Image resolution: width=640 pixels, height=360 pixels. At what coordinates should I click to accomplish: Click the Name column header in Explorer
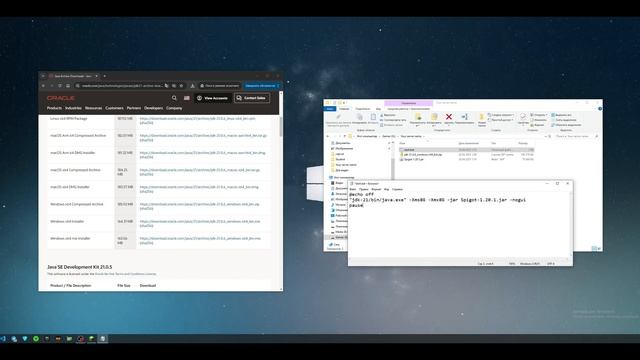point(402,143)
